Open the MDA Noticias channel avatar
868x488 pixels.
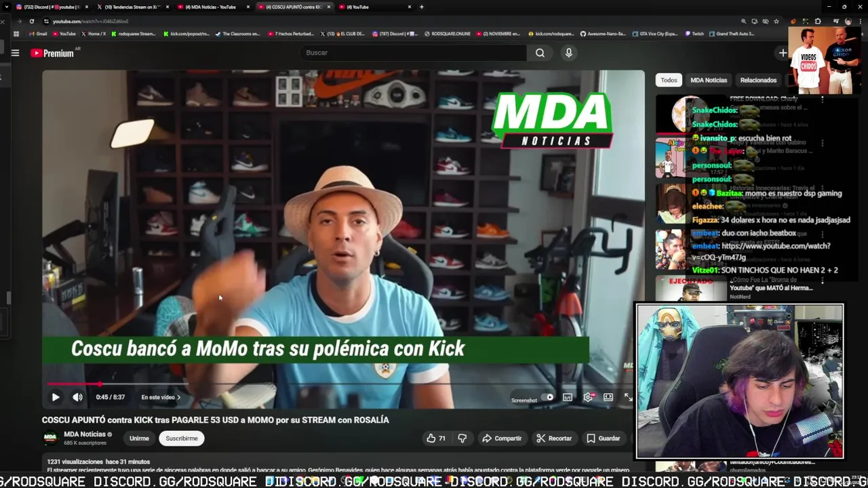click(x=50, y=438)
